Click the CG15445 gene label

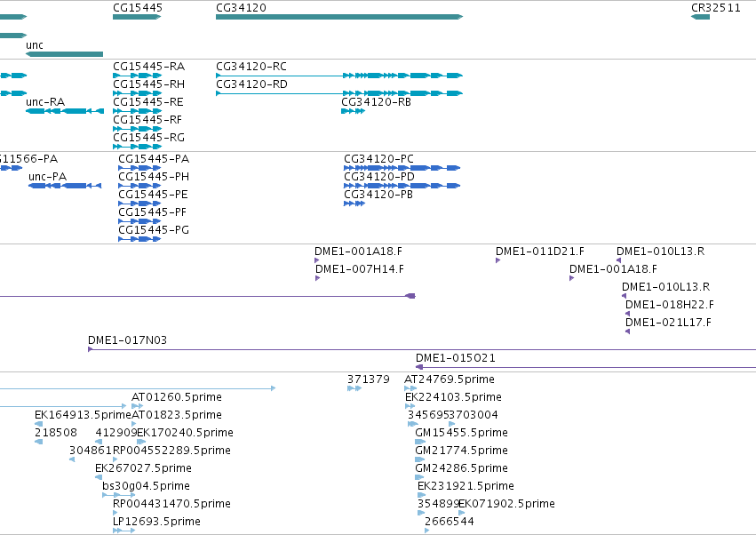pos(138,8)
